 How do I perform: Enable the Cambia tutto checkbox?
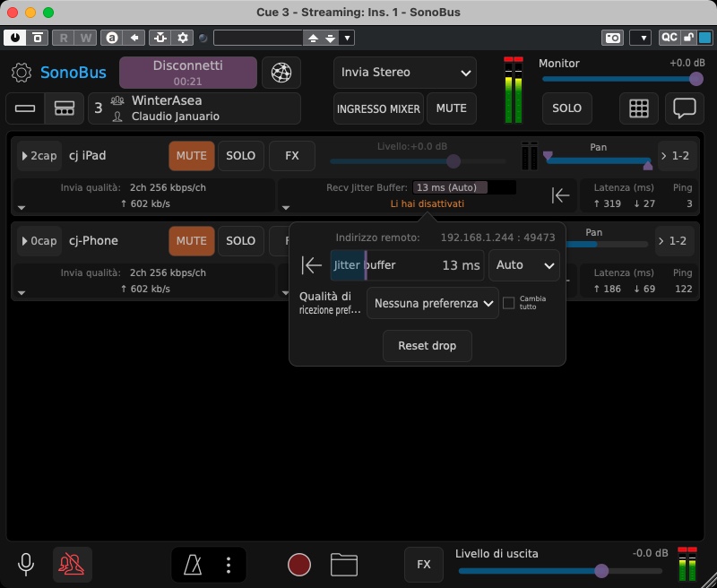(509, 303)
